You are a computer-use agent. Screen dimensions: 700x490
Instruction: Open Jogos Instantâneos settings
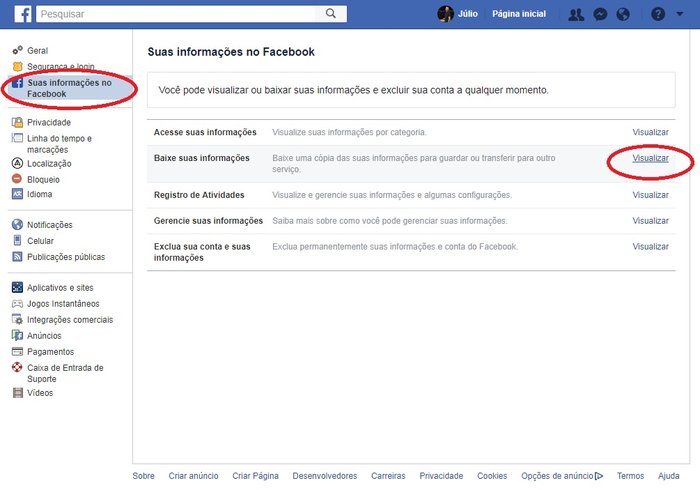pyautogui.click(x=63, y=304)
